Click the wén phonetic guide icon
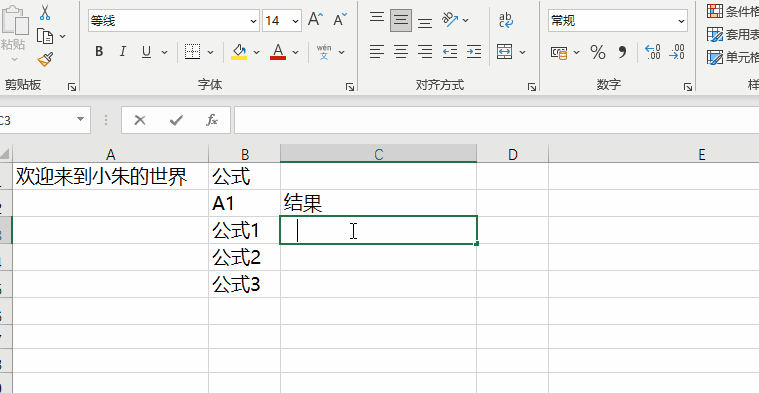This screenshot has height=393, width=759. point(324,52)
